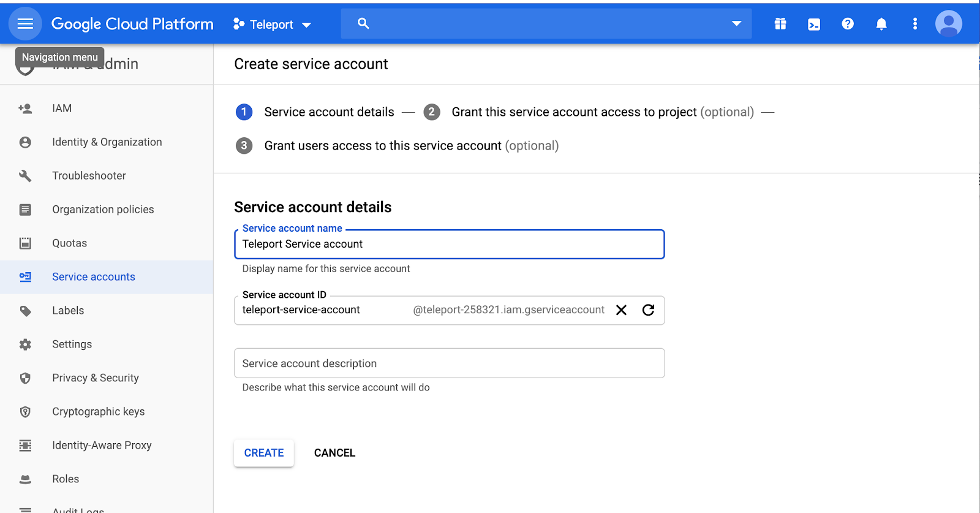Open the gift free trial icon
Screen dimensions: 980x513
tap(780, 24)
